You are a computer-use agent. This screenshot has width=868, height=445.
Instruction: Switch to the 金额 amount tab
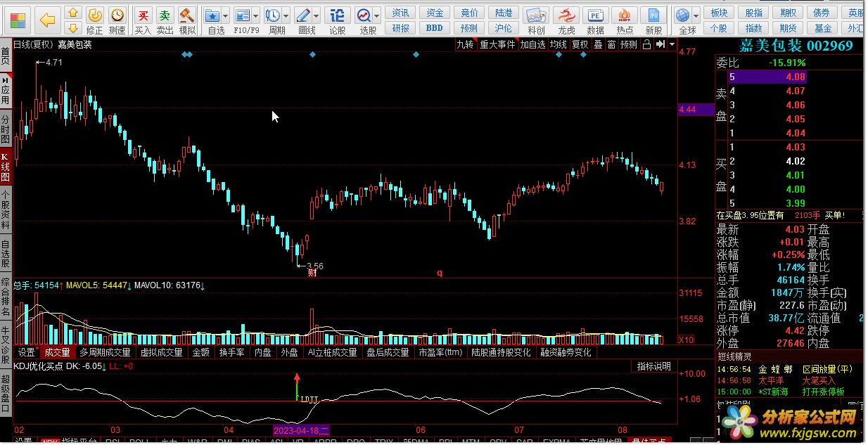[200, 352]
